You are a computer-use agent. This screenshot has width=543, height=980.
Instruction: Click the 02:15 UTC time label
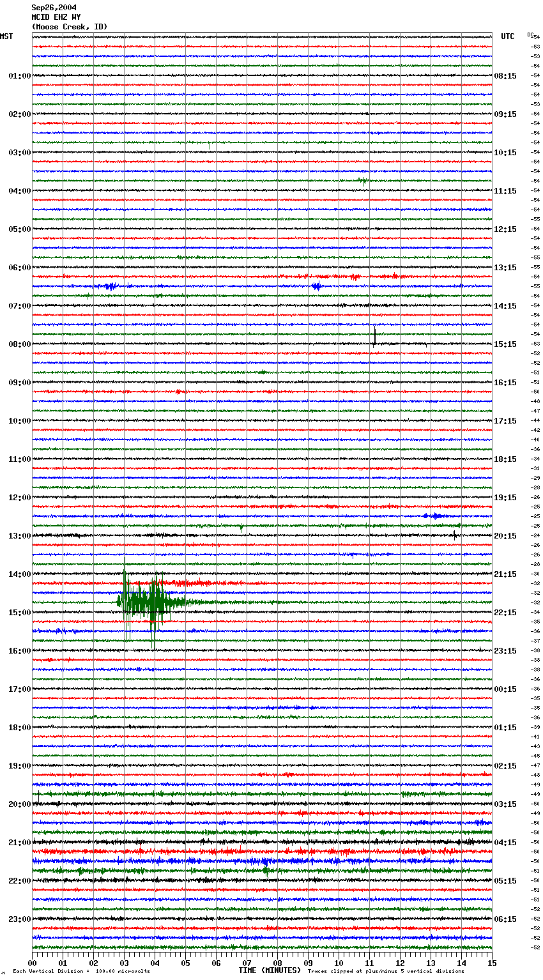505,766
